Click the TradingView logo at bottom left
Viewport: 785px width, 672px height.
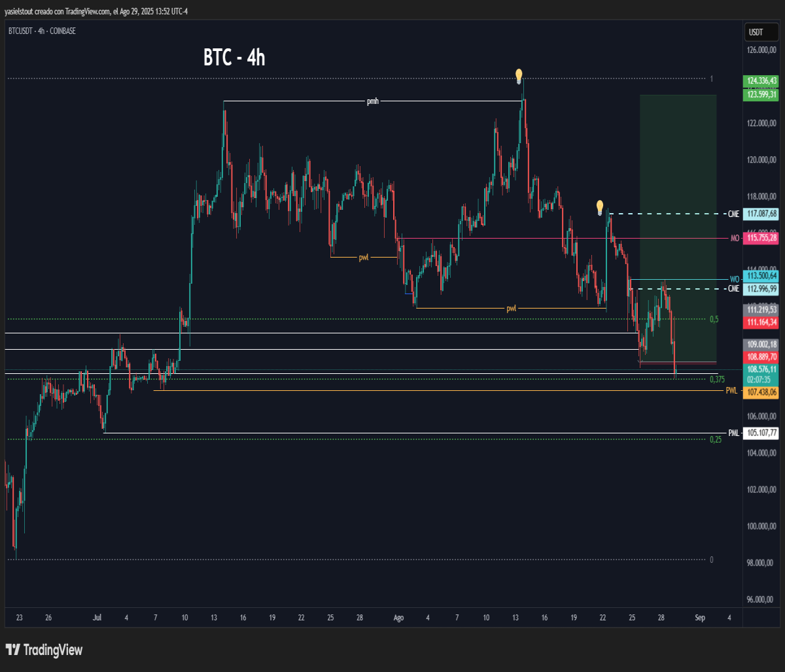point(44,650)
